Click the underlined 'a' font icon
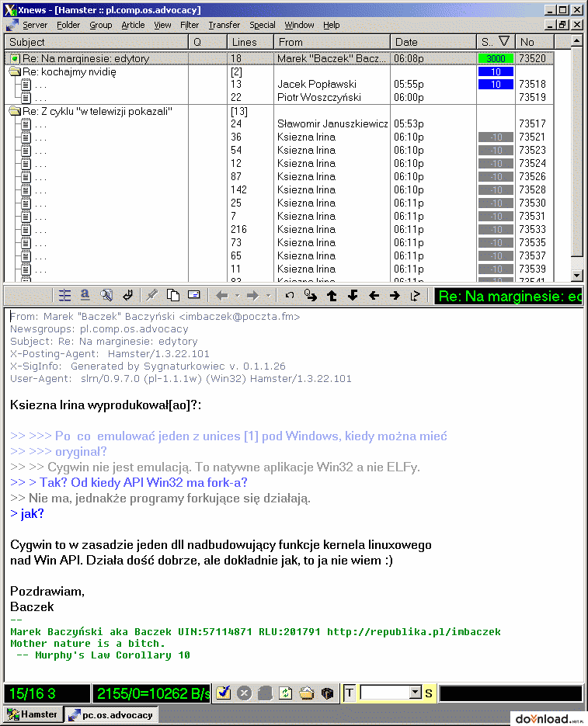Screen dimensions: 588x726 (85, 295)
